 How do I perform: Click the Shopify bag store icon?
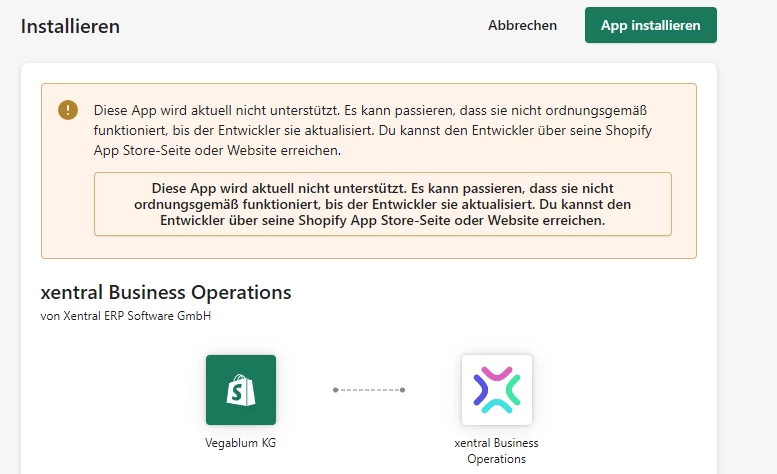point(241,390)
